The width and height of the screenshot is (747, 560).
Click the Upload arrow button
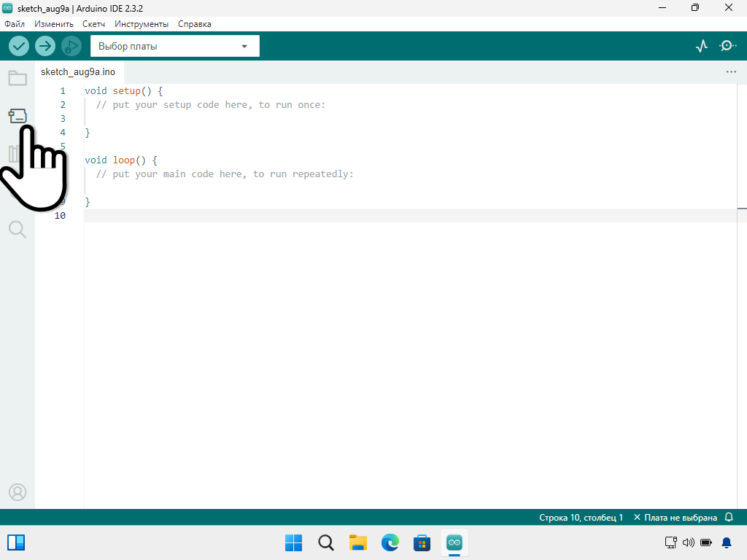pyautogui.click(x=45, y=46)
